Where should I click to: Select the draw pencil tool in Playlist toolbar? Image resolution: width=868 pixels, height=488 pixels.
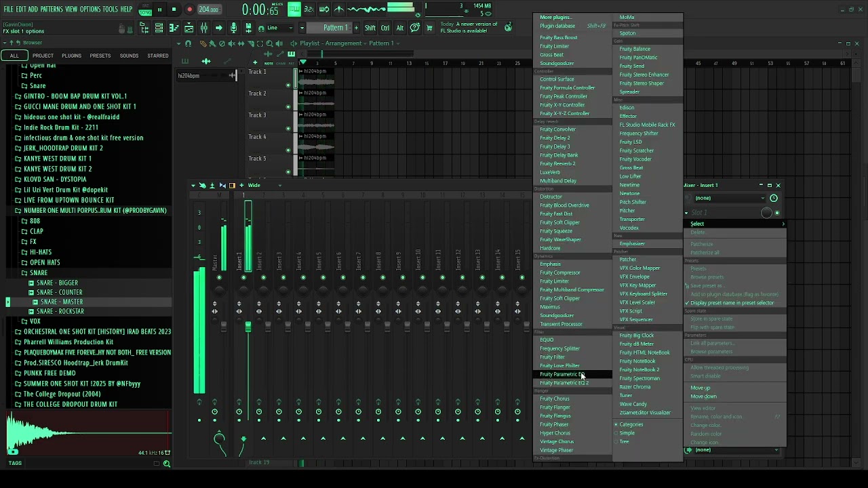click(x=203, y=43)
